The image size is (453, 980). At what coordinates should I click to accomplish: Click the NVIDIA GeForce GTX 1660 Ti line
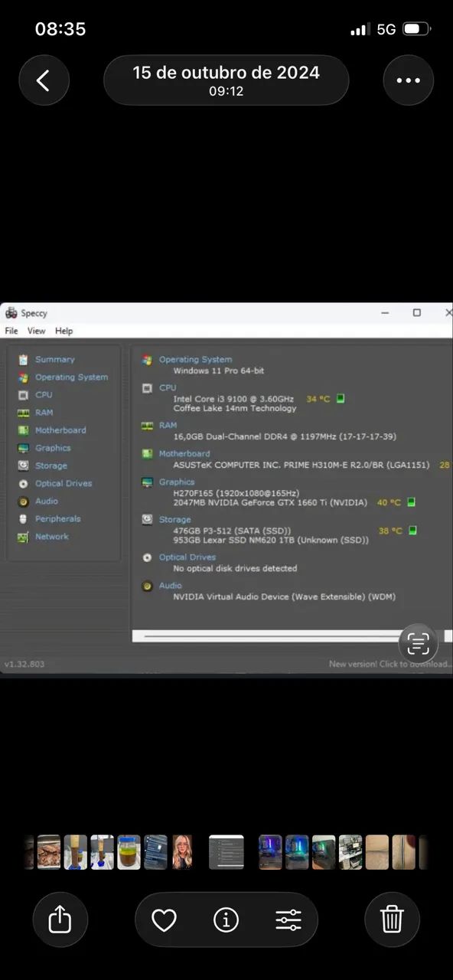tap(270, 502)
